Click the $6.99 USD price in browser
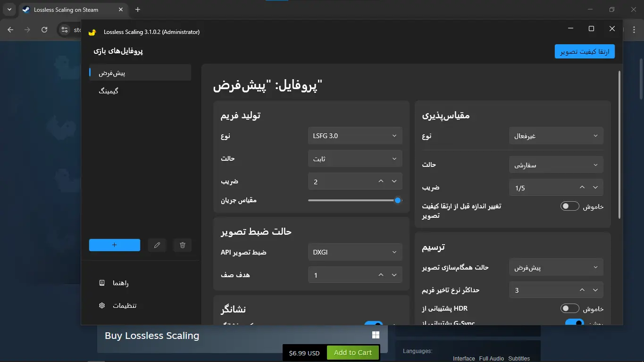Image resolution: width=644 pixels, height=362 pixels. (304, 353)
